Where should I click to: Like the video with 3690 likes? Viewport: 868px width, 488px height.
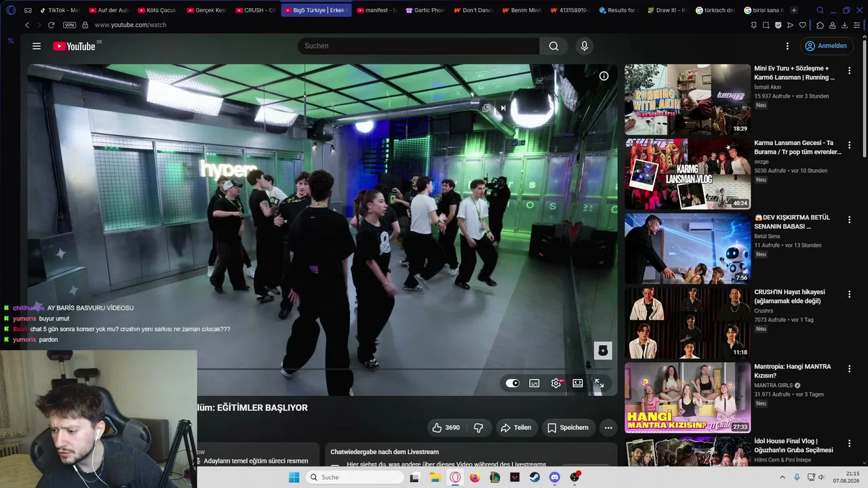pyautogui.click(x=446, y=428)
